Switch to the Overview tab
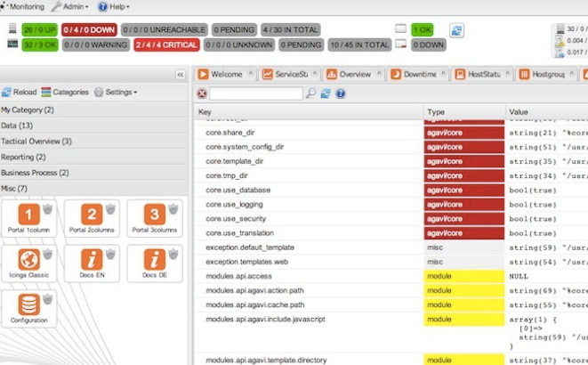The image size is (588, 365). point(354,74)
